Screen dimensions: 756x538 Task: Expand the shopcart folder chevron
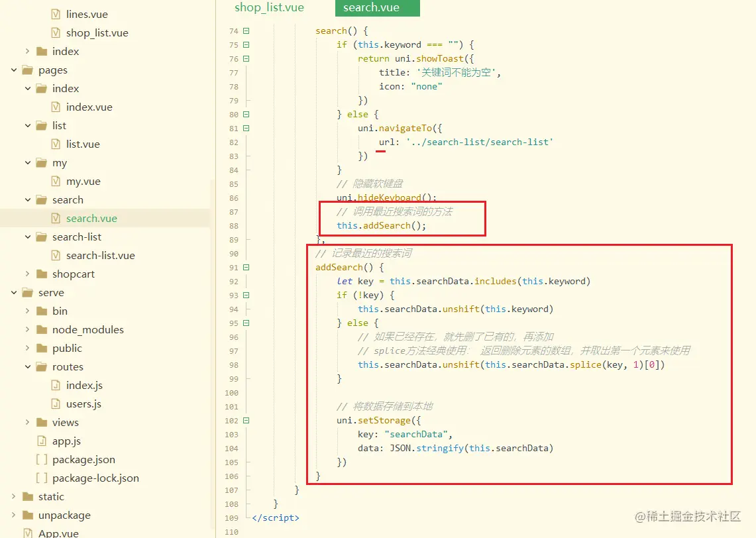coord(27,274)
